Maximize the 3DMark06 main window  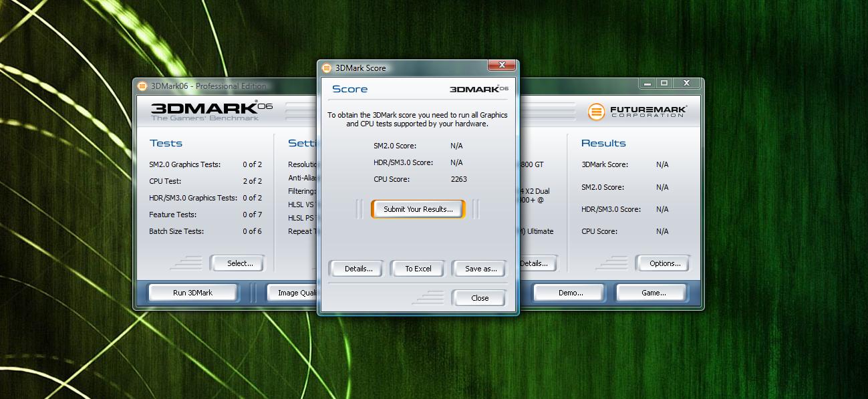click(x=664, y=84)
